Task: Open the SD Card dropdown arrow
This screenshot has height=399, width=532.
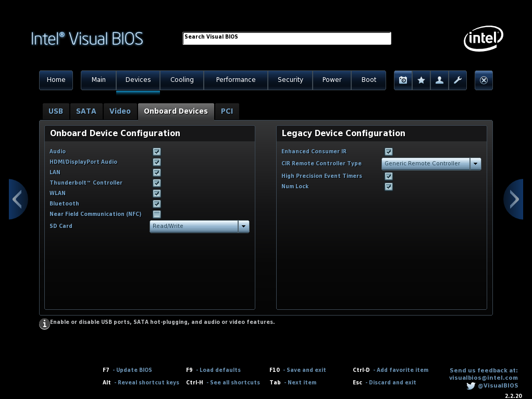Action: click(244, 226)
